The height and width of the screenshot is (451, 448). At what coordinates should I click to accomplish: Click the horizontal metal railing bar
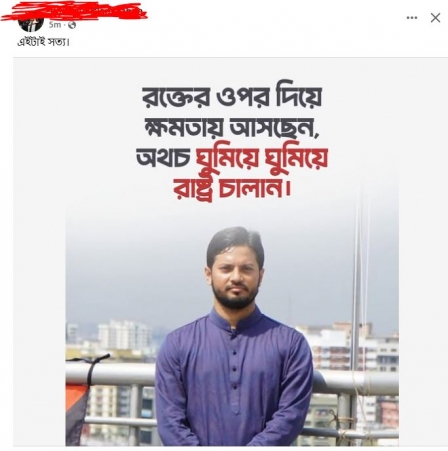click(110, 374)
